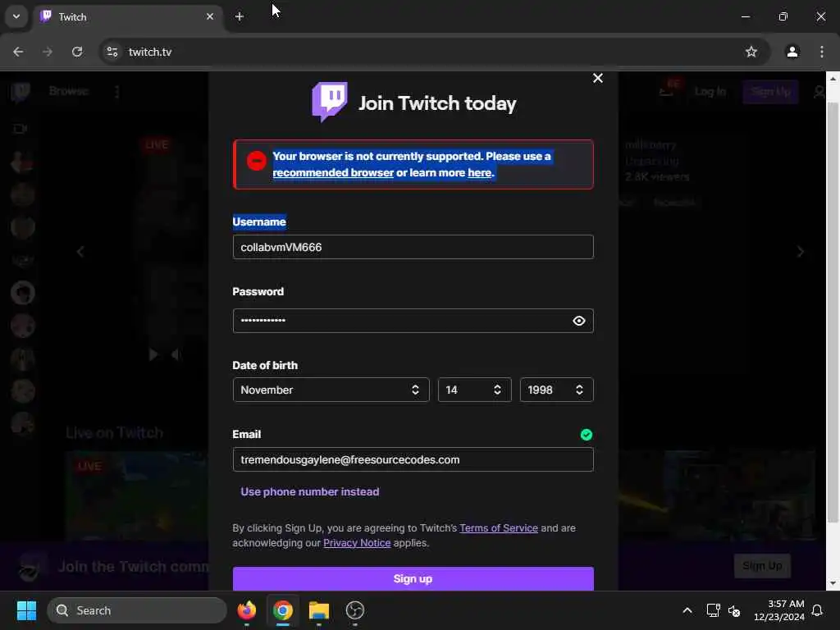The image size is (840, 630).
Task: Open OBS Studio from the taskbar
Action: [x=354, y=610]
